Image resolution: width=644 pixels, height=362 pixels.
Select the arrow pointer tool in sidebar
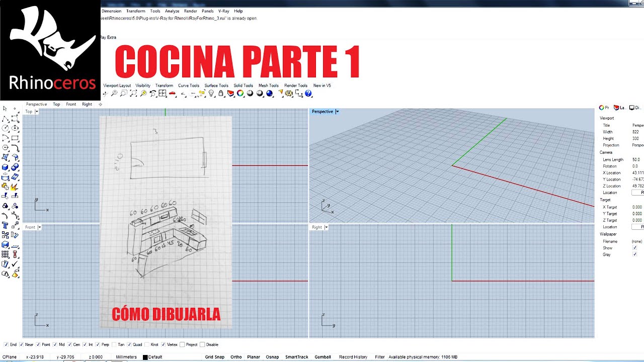[x=5, y=109]
